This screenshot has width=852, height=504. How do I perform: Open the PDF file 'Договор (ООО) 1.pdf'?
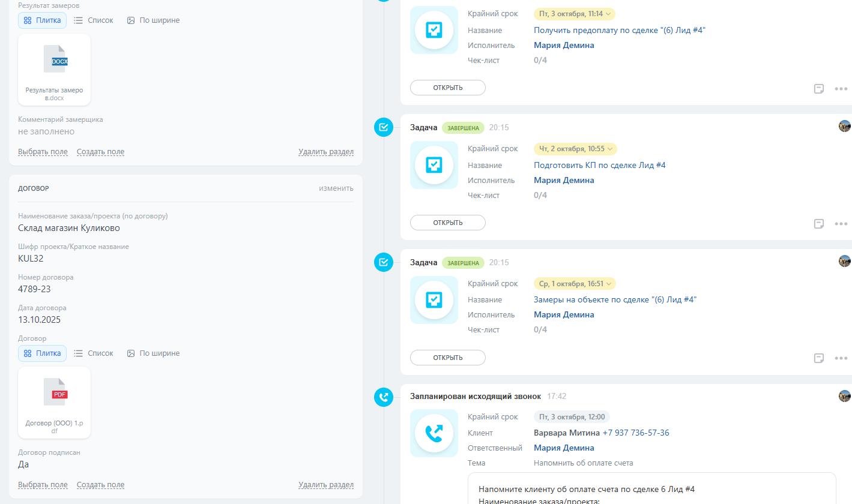[x=55, y=403]
